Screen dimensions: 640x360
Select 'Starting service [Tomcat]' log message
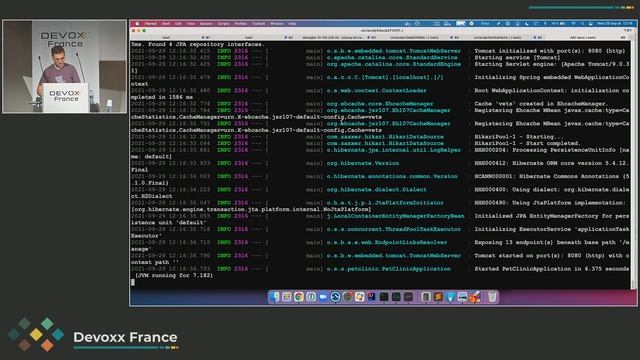517,58
